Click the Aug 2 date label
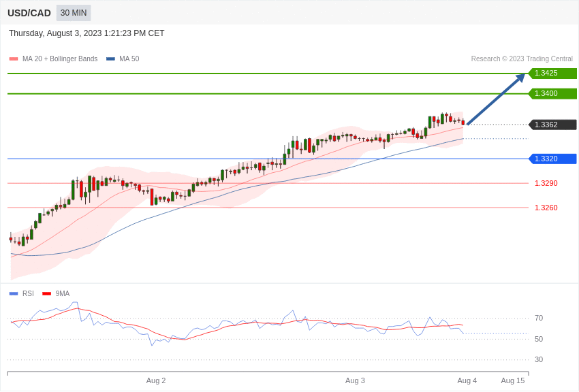Viewport: 579px width, 392px height. tap(156, 380)
